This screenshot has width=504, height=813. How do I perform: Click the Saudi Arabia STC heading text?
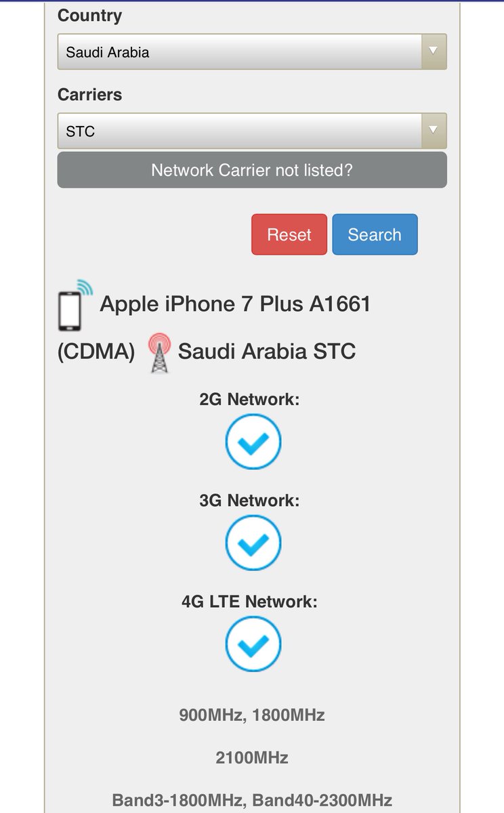tap(266, 352)
